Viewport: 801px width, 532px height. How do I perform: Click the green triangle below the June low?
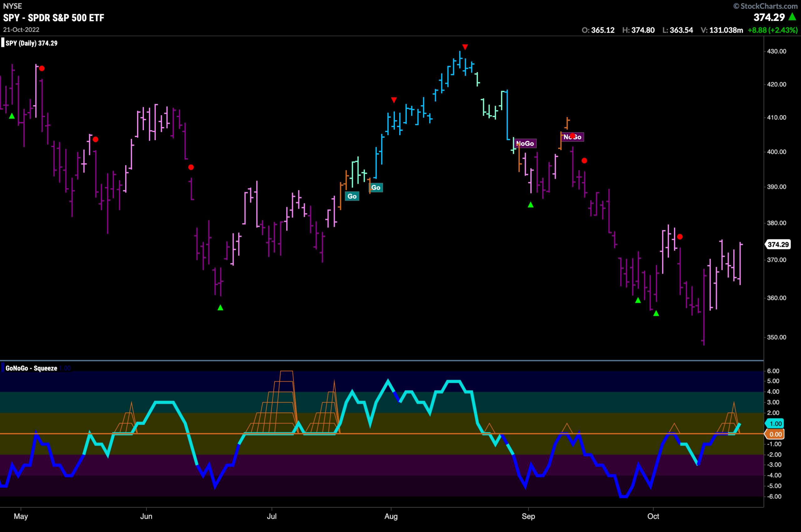[x=220, y=307]
